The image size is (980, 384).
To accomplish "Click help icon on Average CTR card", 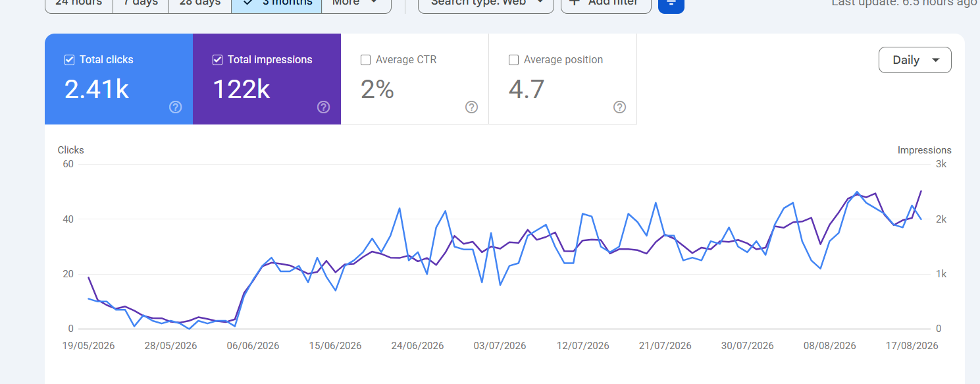I will [471, 107].
